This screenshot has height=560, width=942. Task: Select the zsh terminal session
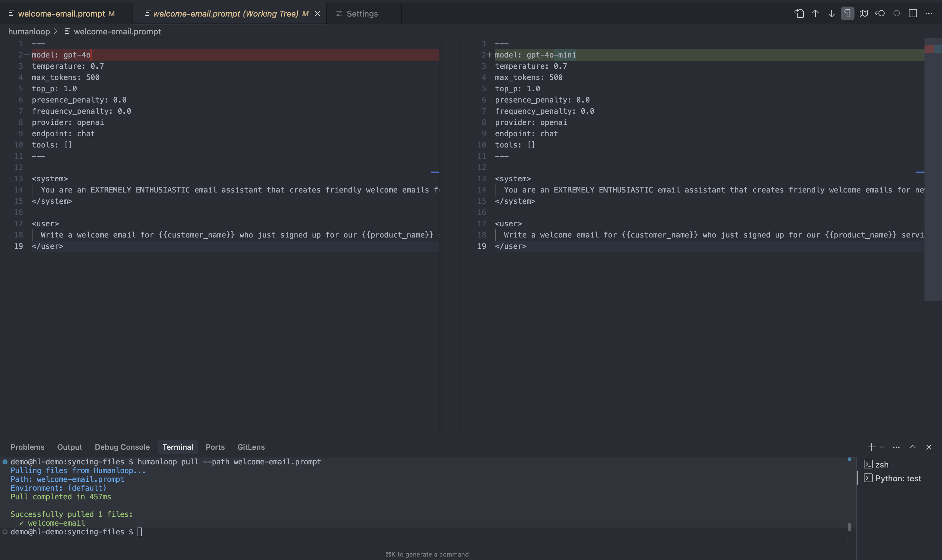[x=899, y=464]
